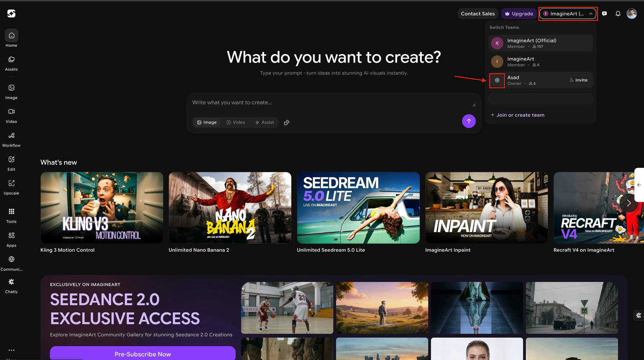Invite members to Asad team
Screen dimensions: 644x360
[x=578, y=80]
